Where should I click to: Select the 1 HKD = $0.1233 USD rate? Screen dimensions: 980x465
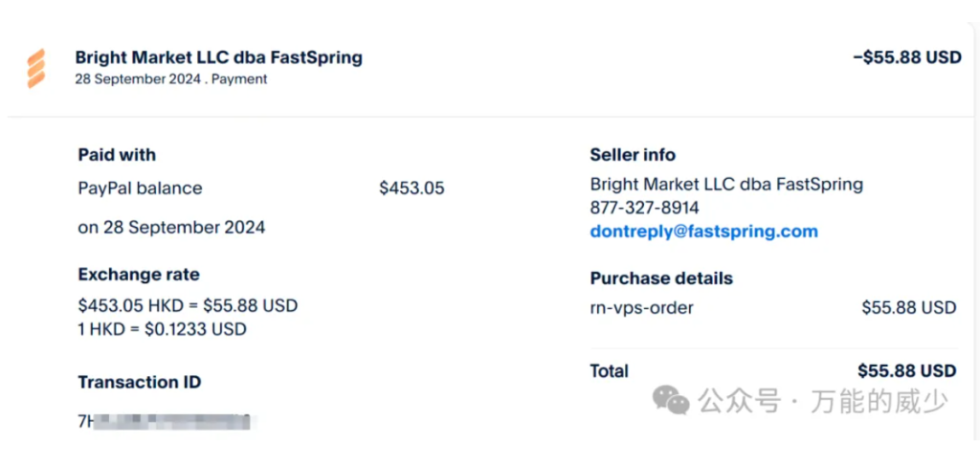[163, 329]
